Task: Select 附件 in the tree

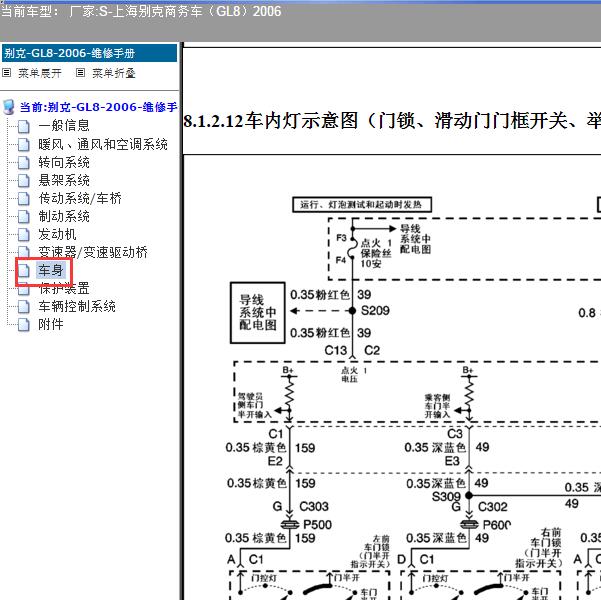Action: click(x=51, y=324)
